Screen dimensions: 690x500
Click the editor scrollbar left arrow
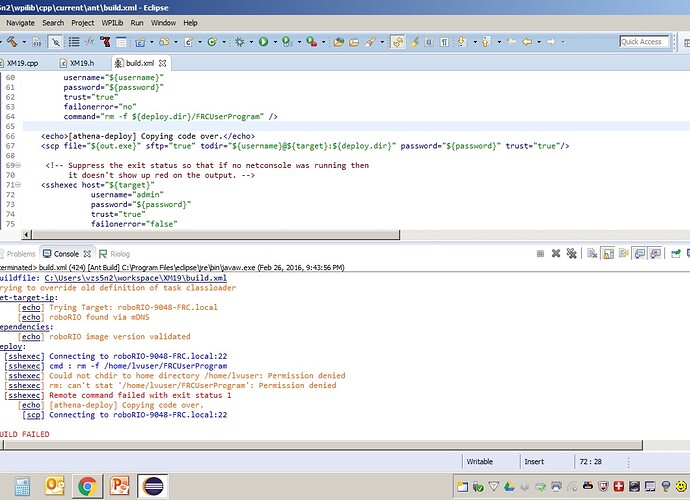coord(26,235)
